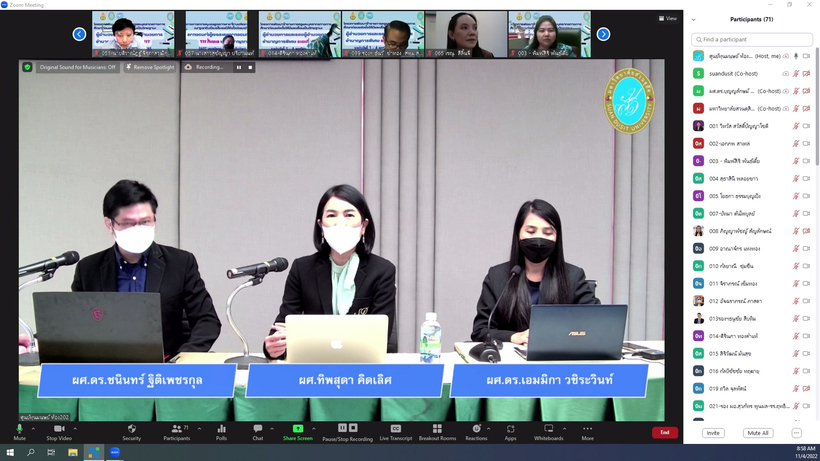Click avatar of participant 012
The height and width of the screenshot is (461, 820).
[x=698, y=301]
